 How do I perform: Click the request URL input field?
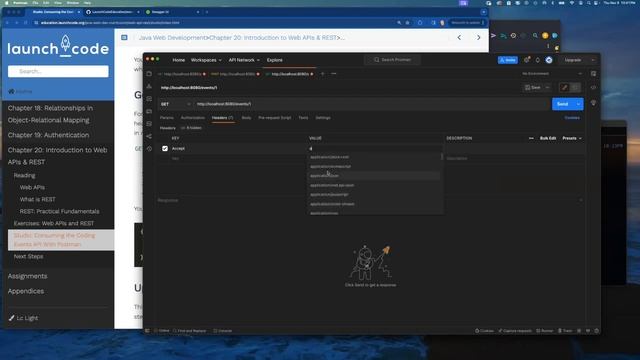click(x=371, y=104)
